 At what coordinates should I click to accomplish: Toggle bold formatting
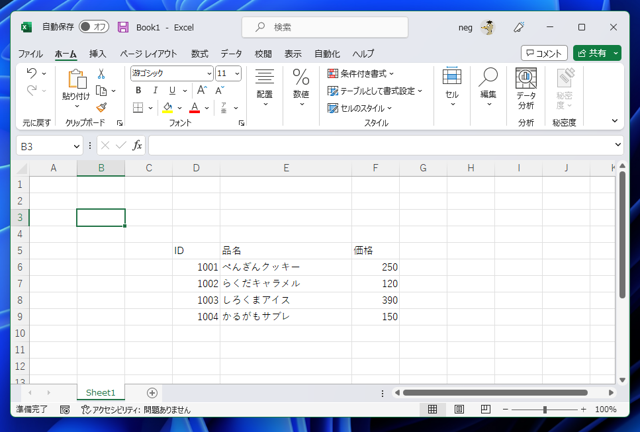click(138, 90)
